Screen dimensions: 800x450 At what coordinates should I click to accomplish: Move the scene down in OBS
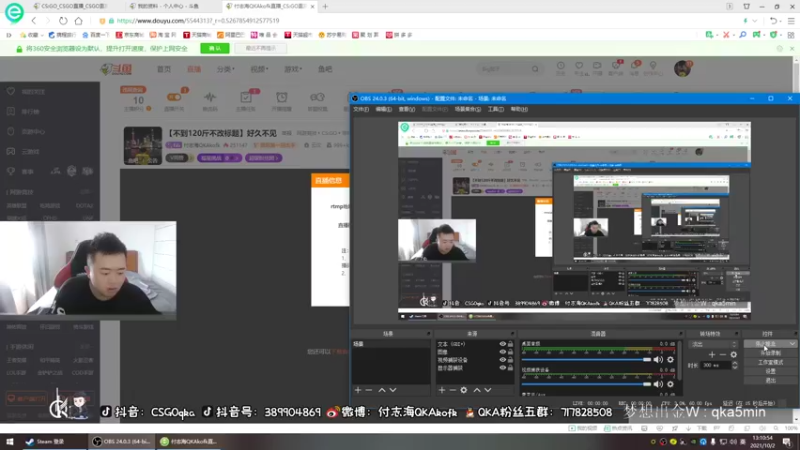pos(393,390)
